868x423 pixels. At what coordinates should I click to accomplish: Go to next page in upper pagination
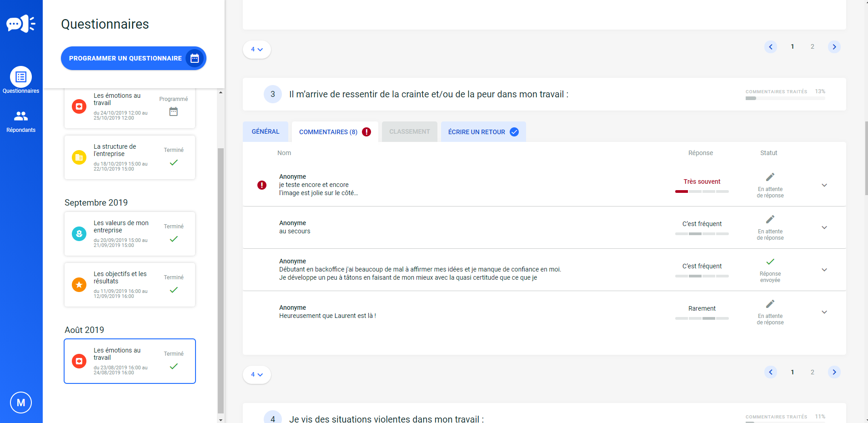(x=834, y=47)
